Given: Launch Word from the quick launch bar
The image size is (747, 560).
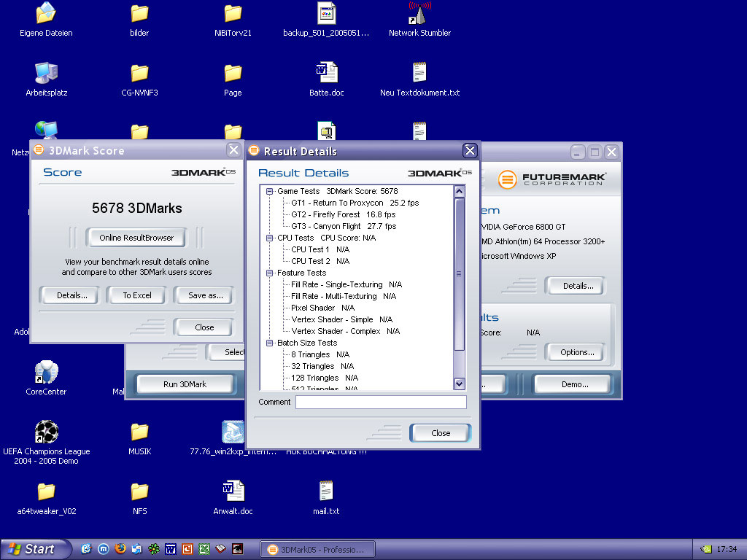Looking at the screenshot, I should (x=171, y=549).
